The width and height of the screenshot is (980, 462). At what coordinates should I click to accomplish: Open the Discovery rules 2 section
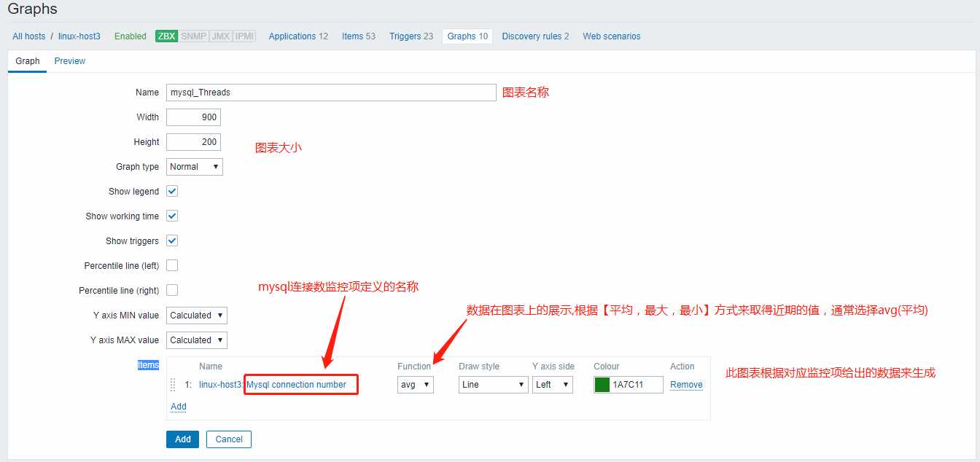tap(535, 36)
